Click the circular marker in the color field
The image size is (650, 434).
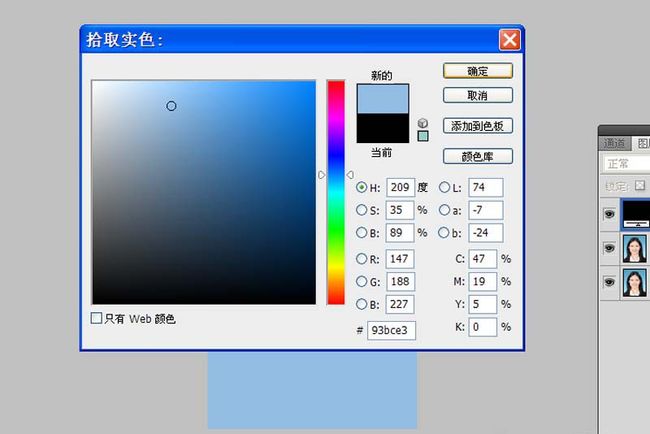click(171, 106)
